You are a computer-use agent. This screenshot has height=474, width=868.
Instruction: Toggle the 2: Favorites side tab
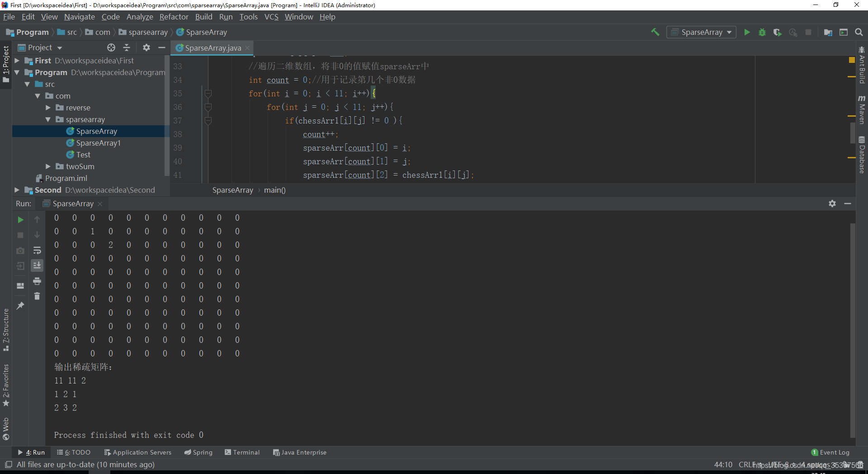[x=6, y=385]
